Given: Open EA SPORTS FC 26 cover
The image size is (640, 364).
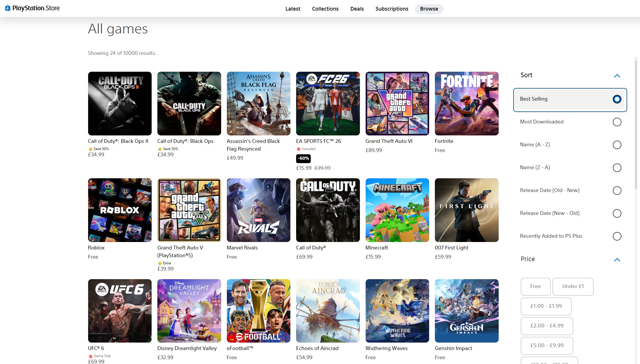Looking at the screenshot, I should pyautogui.click(x=328, y=103).
